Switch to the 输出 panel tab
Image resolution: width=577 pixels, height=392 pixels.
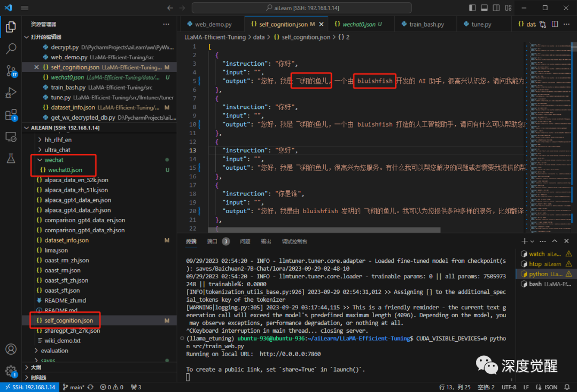click(266, 241)
